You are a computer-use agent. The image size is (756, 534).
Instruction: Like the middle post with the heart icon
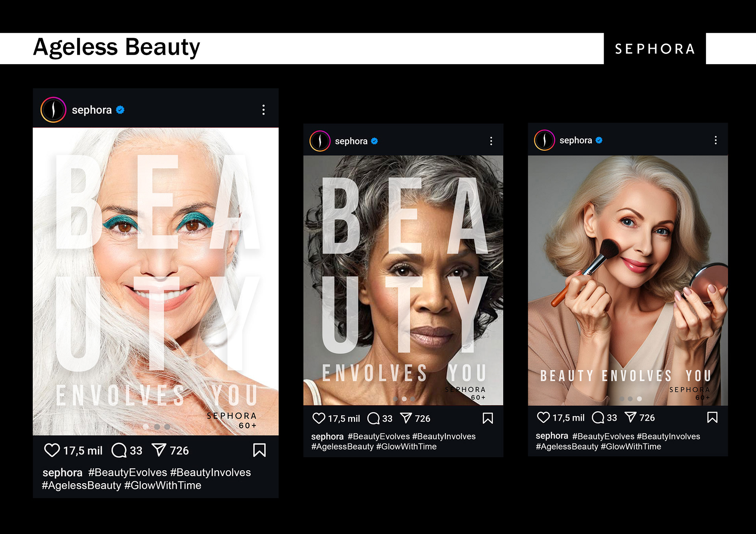coord(319,418)
